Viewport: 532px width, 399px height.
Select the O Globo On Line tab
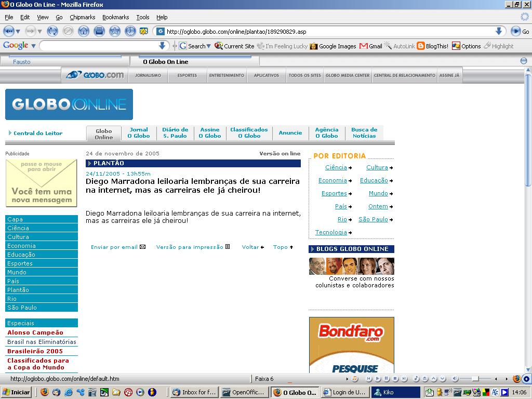coord(195,61)
